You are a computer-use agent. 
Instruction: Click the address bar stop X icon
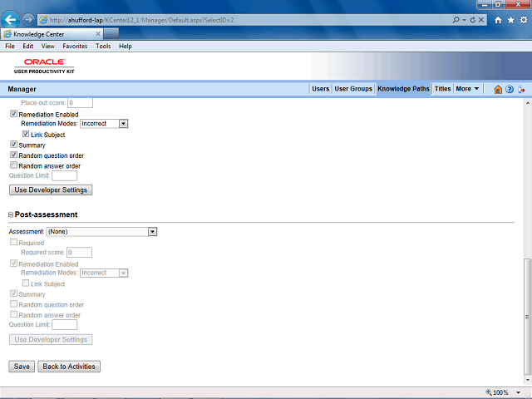pos(481,20)
